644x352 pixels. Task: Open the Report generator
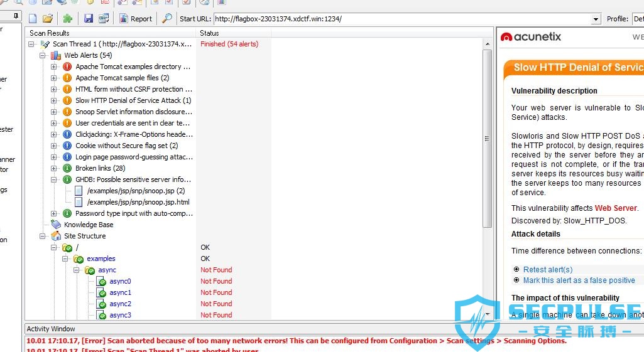pos(136,18)
